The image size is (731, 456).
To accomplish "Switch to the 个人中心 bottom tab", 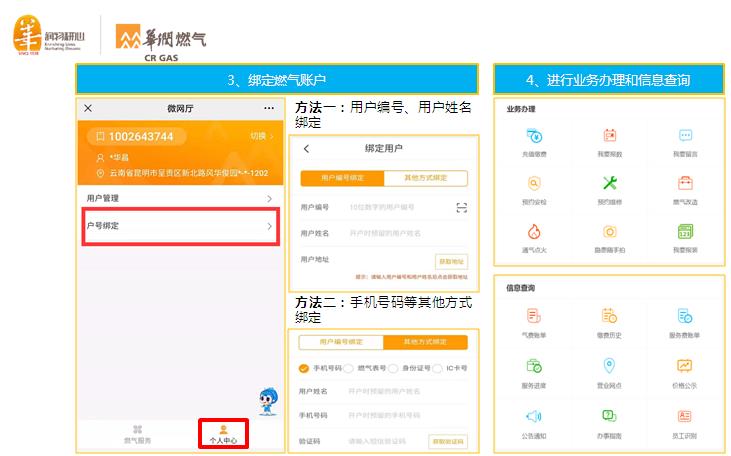I will click(x=223, y=434).
